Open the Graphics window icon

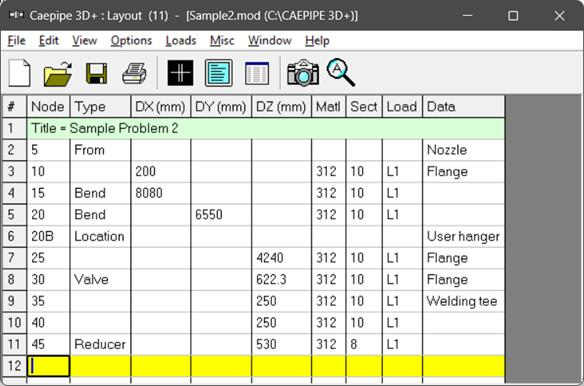click(180, 73)
